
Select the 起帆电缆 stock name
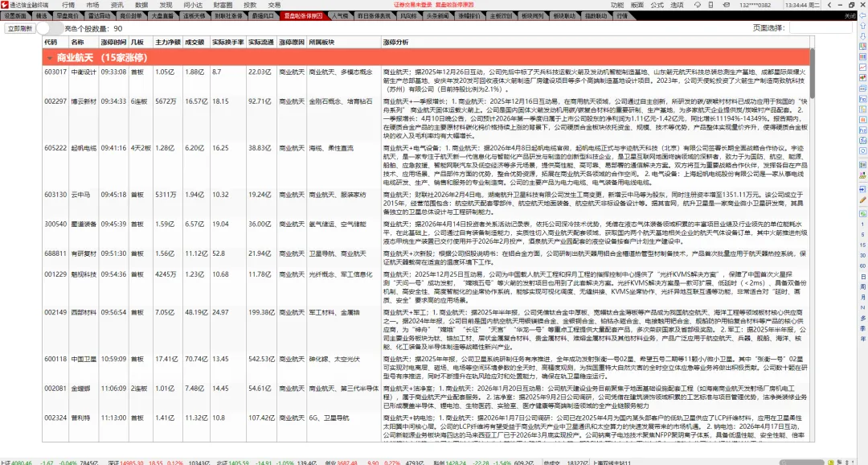click(x=84, y=148)
